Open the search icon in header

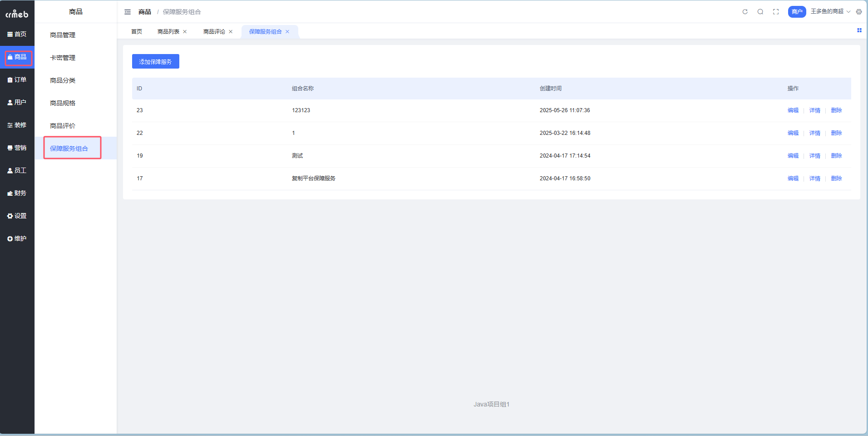(x=760, y=12)
